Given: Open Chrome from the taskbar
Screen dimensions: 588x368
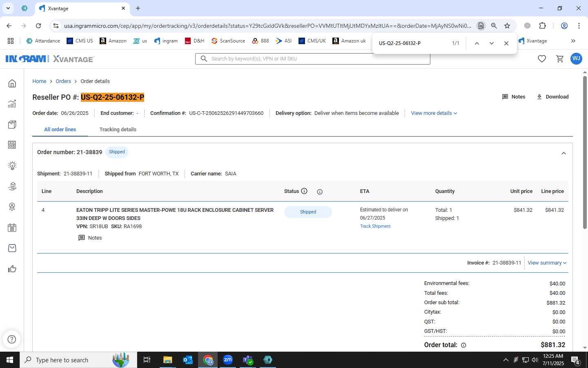Looking at the screenshot, I should (208, 360).
